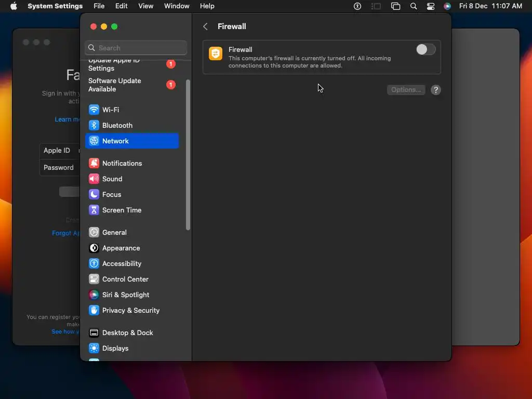Click the Forgot Apple ID link in background window

[66, 233]
